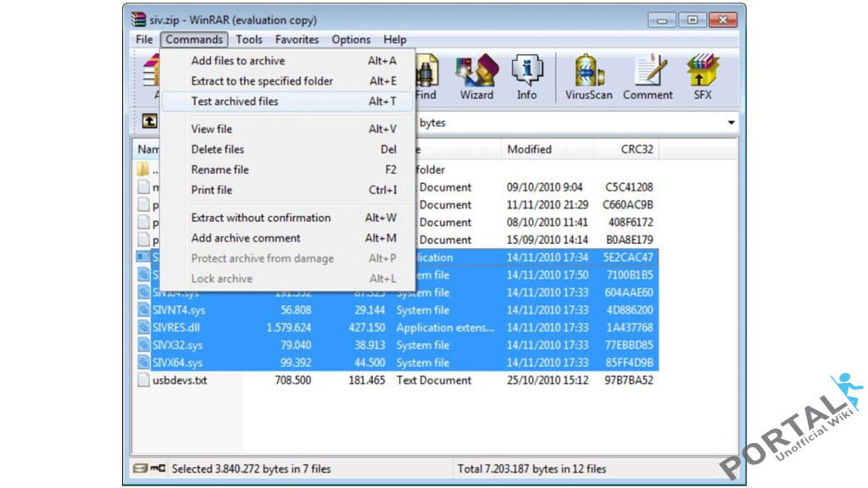Show archive Info
The image size is (868, 488).
(x=526, y=77)
